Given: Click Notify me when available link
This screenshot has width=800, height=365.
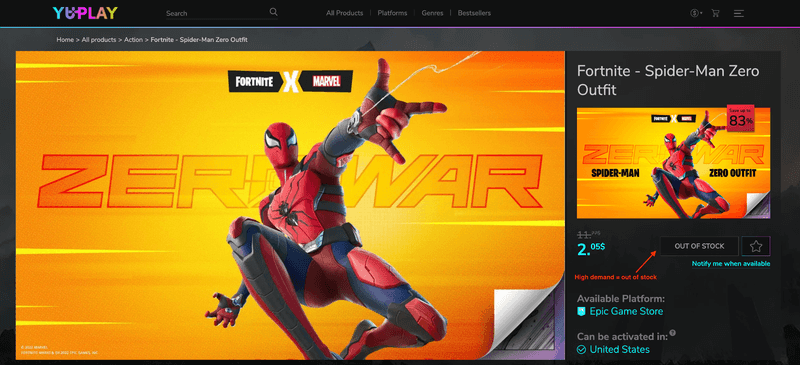Looking at the screenshot, I should tap(731, 263).
